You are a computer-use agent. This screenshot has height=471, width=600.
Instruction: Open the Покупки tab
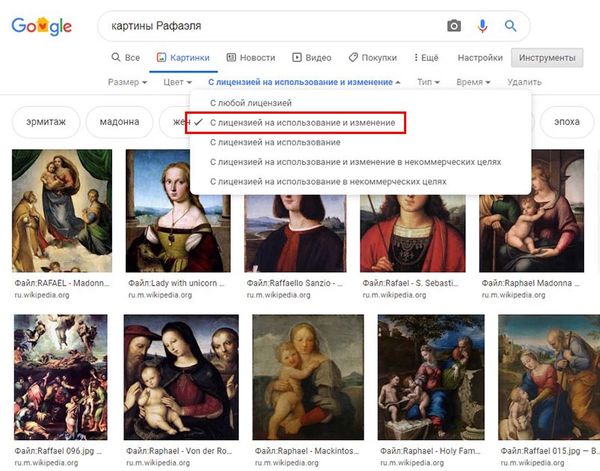click(373, 58)
